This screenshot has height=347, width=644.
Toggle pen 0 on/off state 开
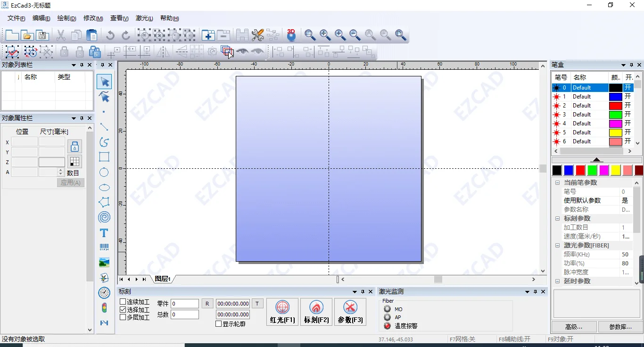pos(627,88)
